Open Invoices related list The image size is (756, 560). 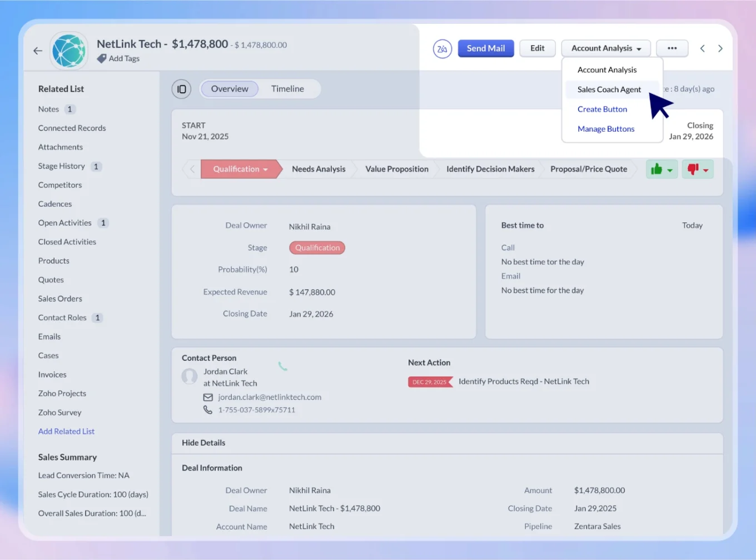(x=52, y=375)
